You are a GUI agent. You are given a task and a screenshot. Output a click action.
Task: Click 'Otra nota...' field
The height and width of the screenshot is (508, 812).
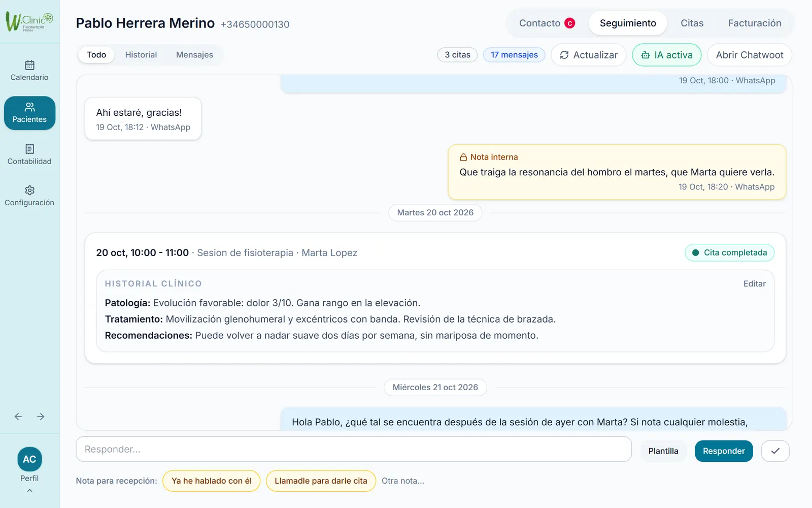(x=403, y=481)
